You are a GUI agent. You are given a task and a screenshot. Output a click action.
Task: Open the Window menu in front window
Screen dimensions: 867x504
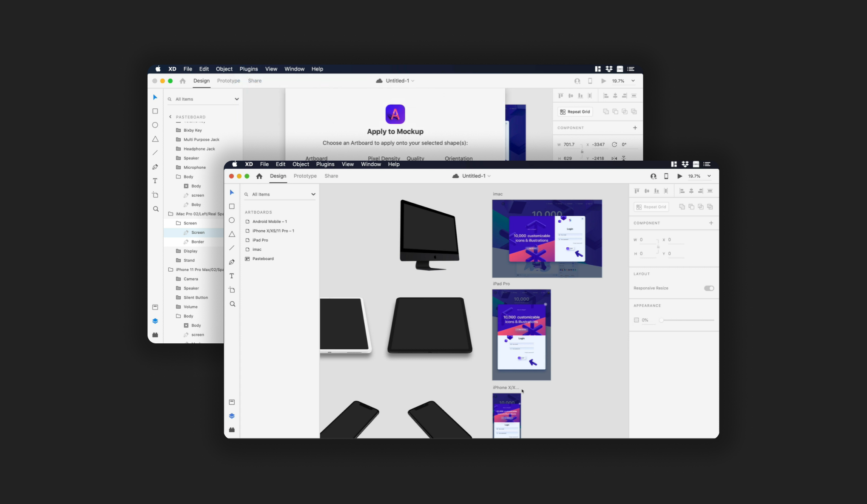click(x=371, y=164)
